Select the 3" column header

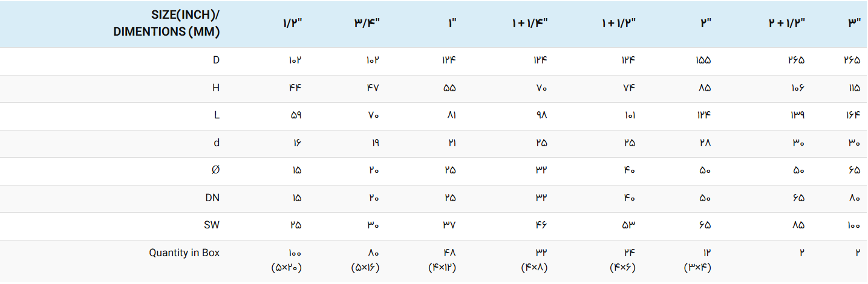[x=853, y=24]
